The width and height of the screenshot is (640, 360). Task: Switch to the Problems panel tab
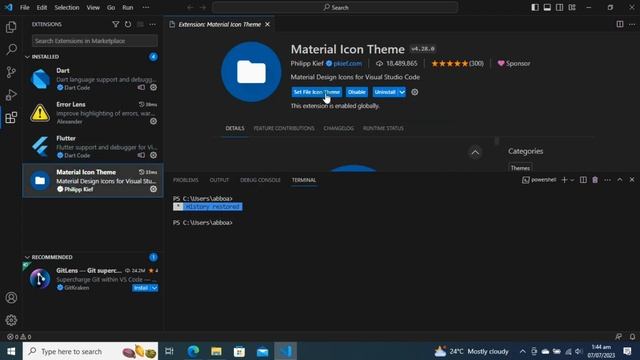pos(185,180)
